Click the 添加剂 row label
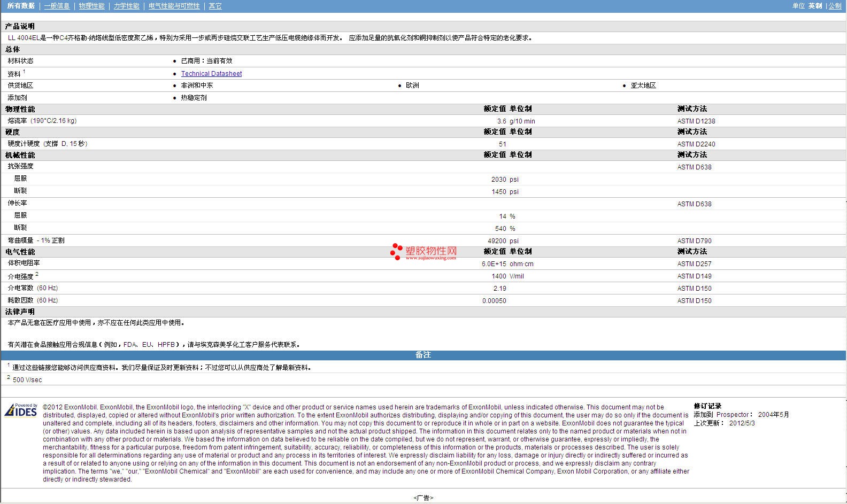Viewport: 847px width, 504px height. click(17, 98)
